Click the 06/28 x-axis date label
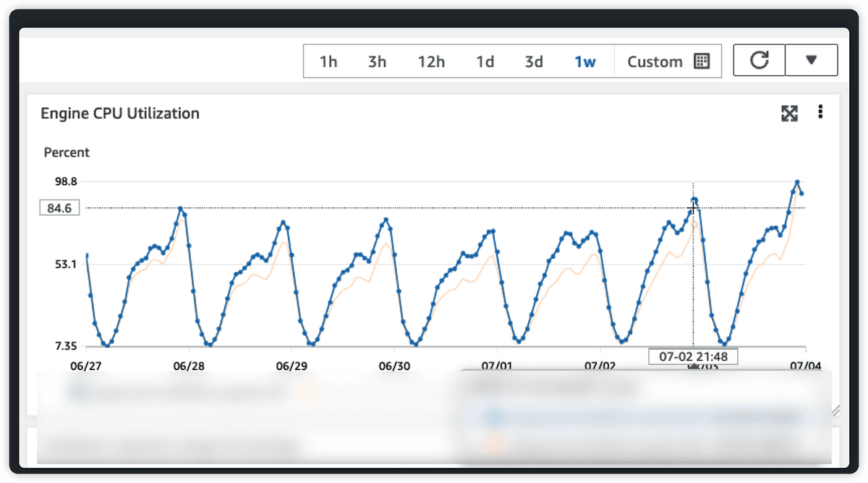The height and width of the screenshot is (483, 868). tap(189, 366)
